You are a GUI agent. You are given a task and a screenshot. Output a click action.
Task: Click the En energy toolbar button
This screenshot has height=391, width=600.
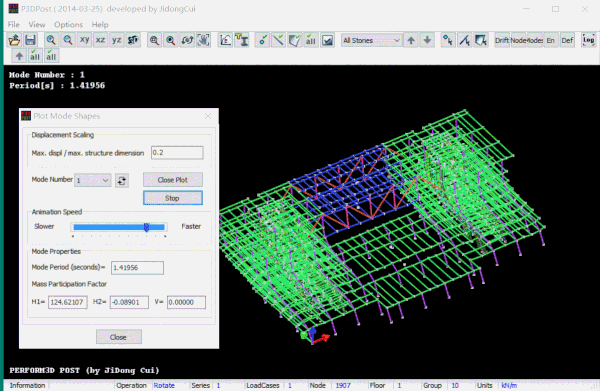pyautogui.click(x=551, y=40)
